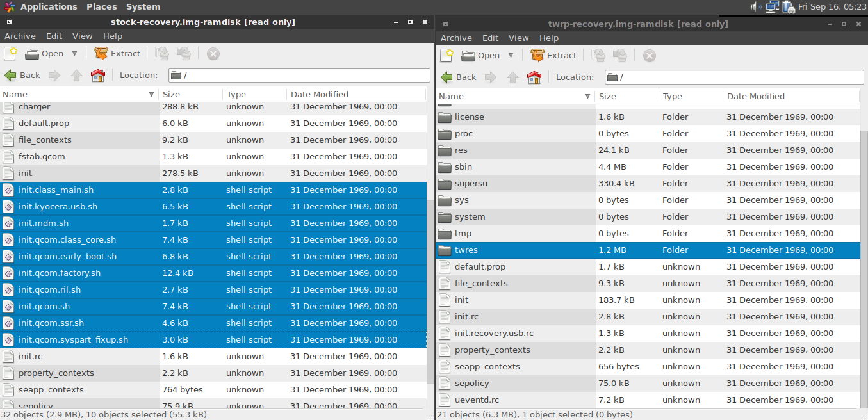Click Add folder icon in twrp-recovery toolbar
This screenshot has height=420, width=868.
tap(619, 56)
